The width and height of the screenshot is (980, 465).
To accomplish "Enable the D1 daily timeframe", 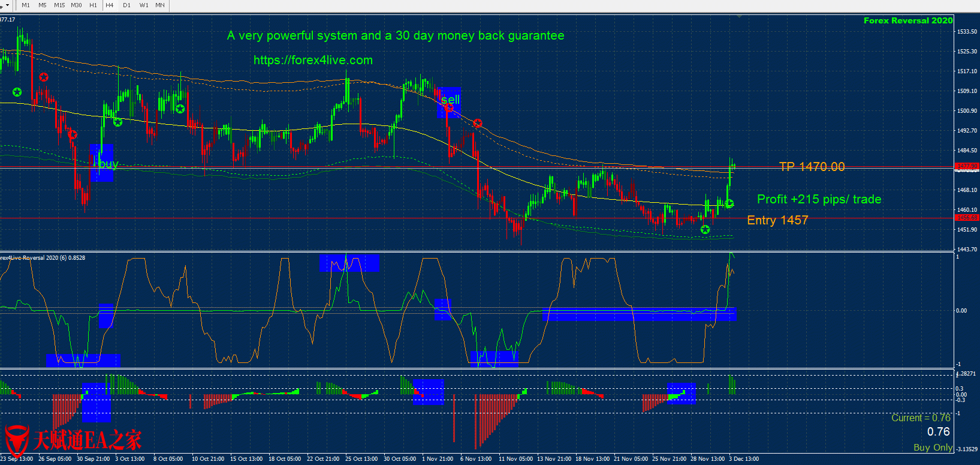I will click(126, 5).
